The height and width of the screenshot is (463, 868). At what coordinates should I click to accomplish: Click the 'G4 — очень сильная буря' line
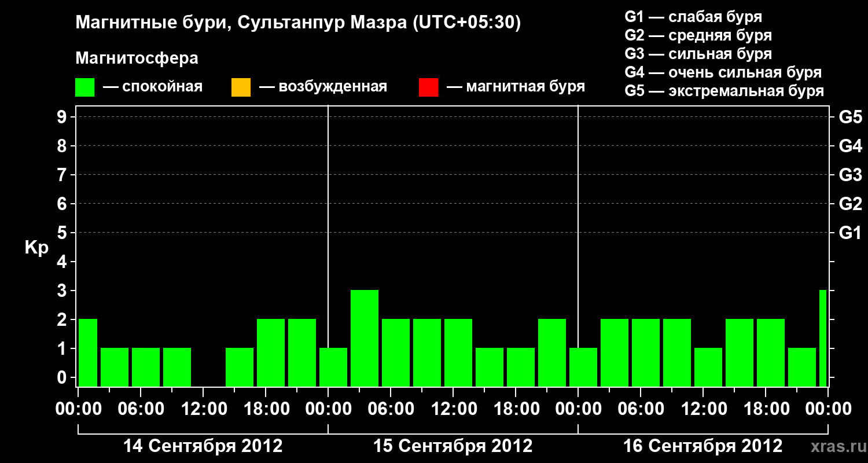coord(723,72)
